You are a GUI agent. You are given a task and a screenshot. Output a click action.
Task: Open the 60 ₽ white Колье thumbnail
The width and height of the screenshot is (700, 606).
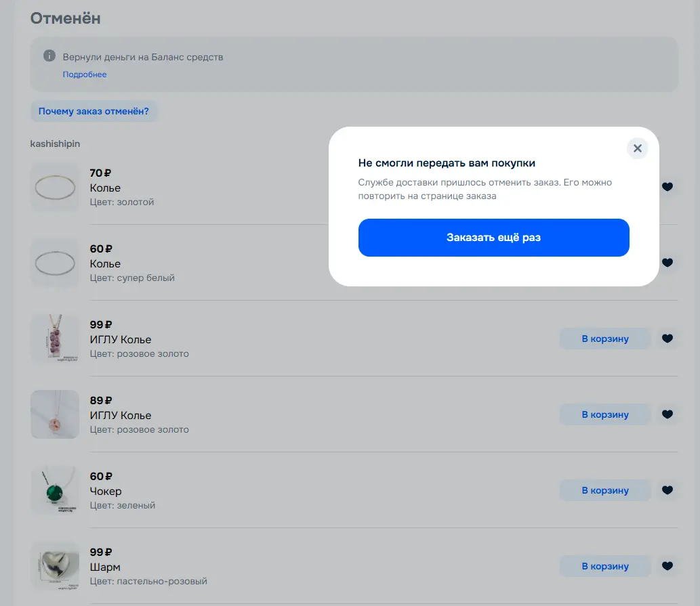[55, 263]
